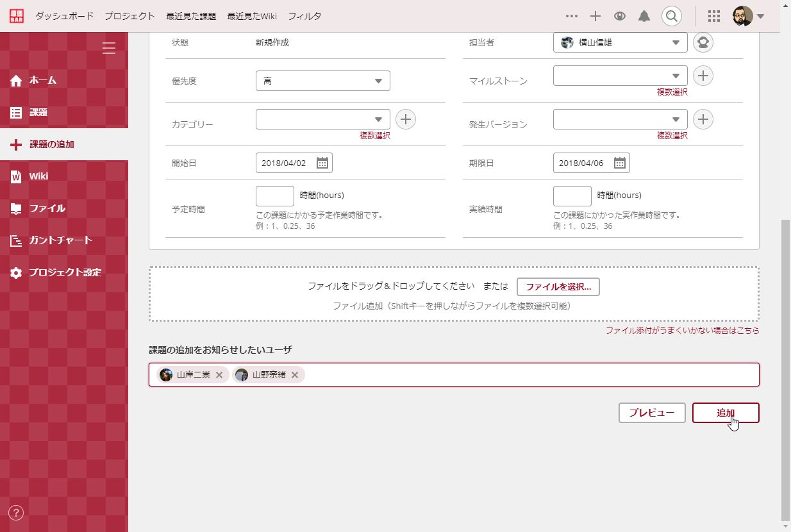Image resolution: width=791 pixels, height=532 pixels.
Task: Click the 実績時間 hours input
Action: [x=572, y=196]
